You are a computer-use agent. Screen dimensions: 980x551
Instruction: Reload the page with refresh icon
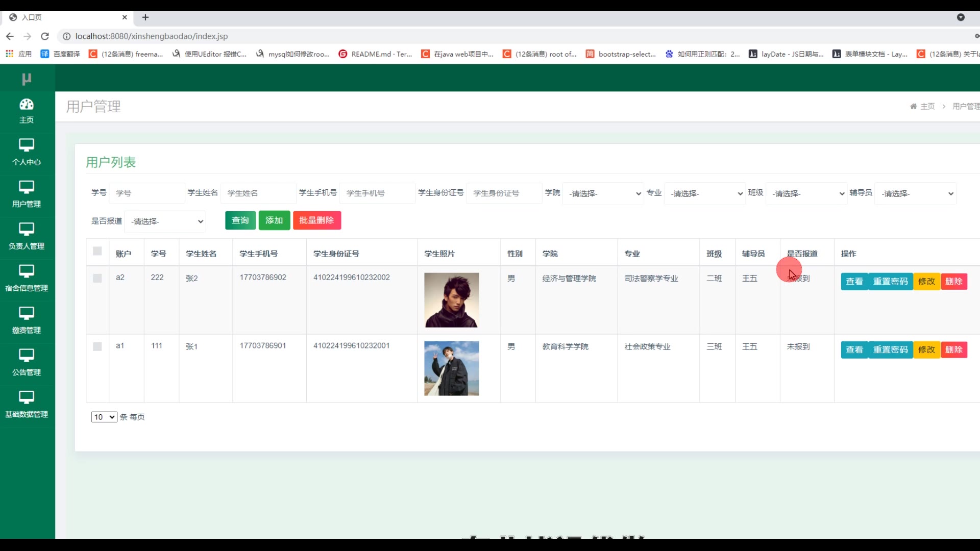click(45, 36)
